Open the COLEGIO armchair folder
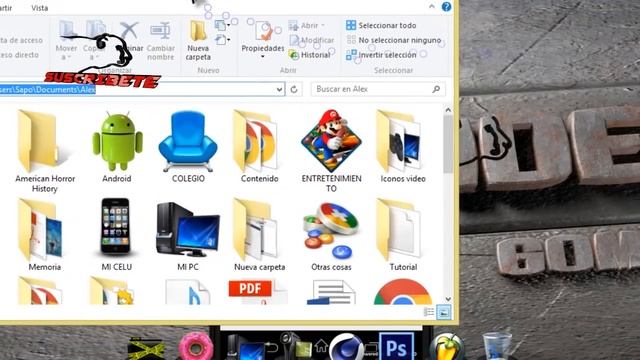640x360 pixels. point(188,147)
